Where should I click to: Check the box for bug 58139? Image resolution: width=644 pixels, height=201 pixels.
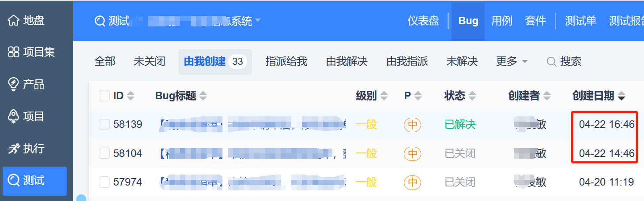click(x=104, y=125)
